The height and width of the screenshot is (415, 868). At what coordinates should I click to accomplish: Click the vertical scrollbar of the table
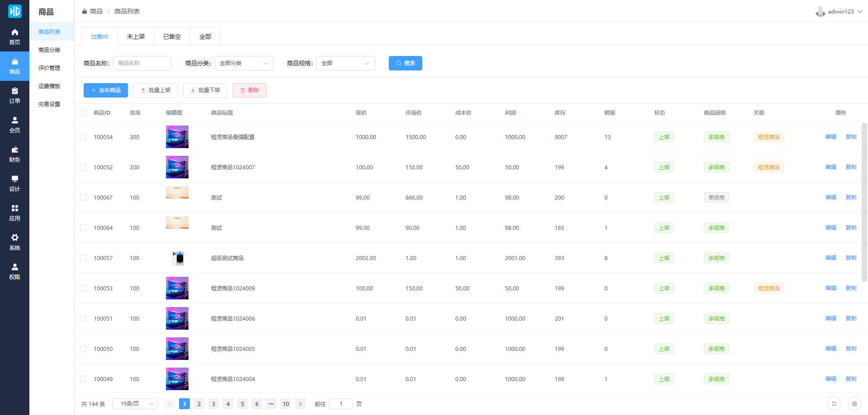tap(864, 203)
